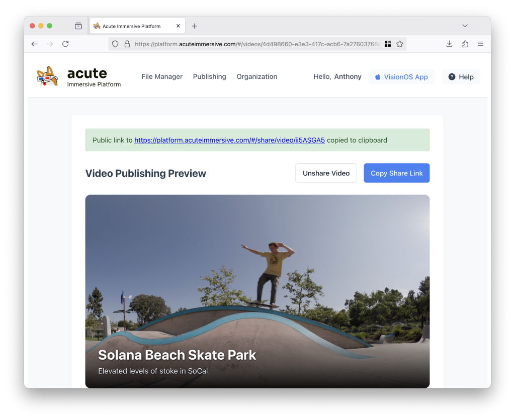Click the address bar URL field
The width and height of the screenshot is (515, 420).
pyautogui.click(x=257, y=44)
